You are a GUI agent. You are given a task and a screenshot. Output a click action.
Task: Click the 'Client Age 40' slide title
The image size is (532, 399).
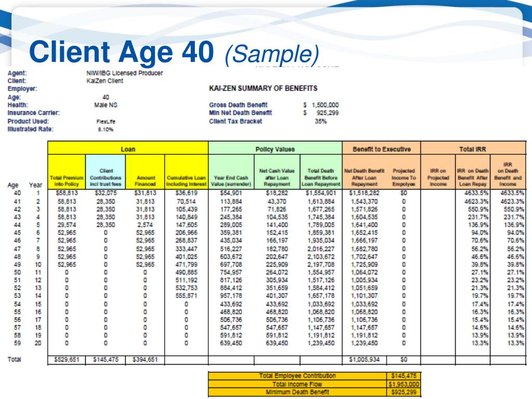(122, 51)
